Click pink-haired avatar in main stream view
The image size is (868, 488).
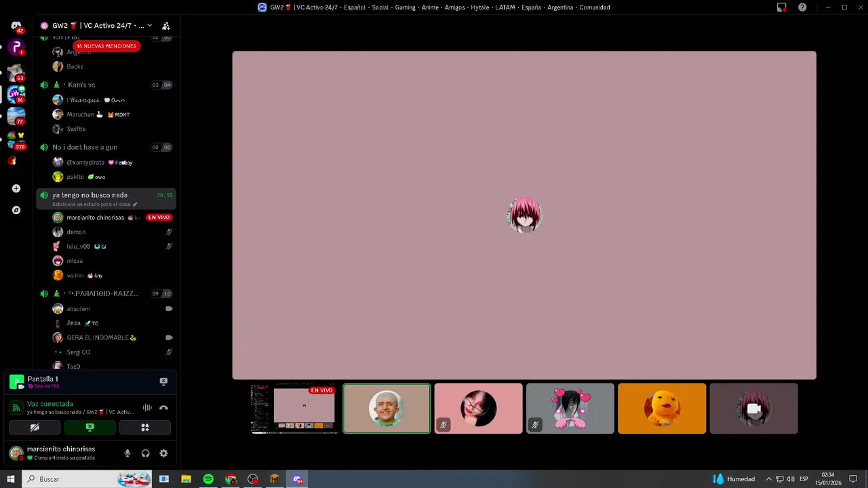click(x=524, y=216)
